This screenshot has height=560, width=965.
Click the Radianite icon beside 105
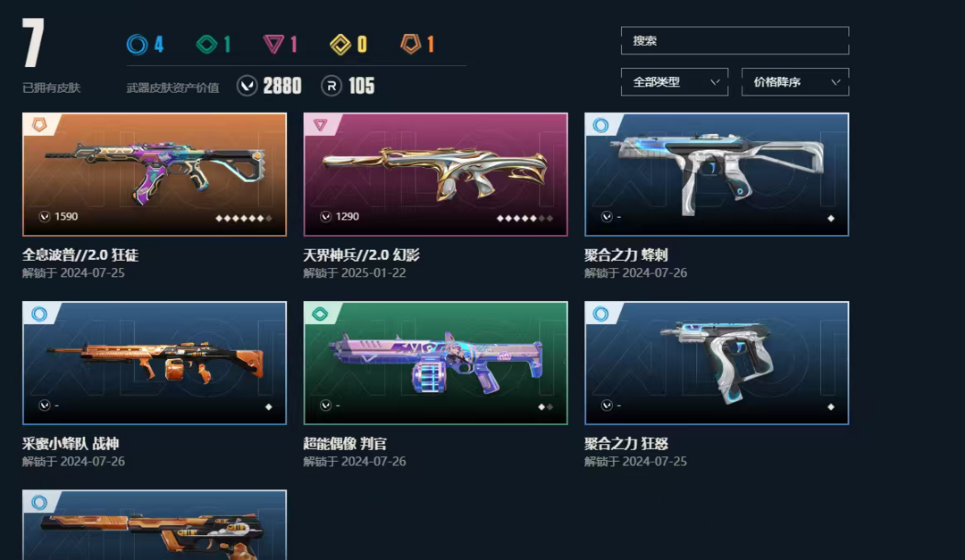point(331,86)
